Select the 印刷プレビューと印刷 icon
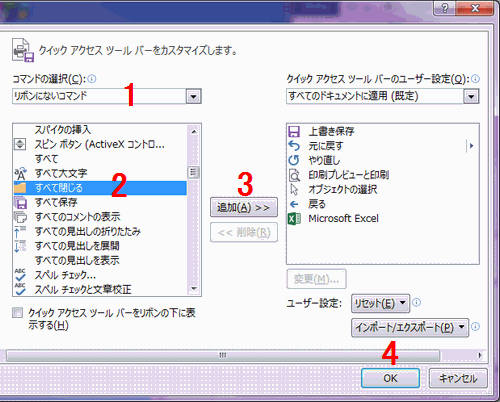The width and height of the screenshot is (500, 402). pos(294,175)
